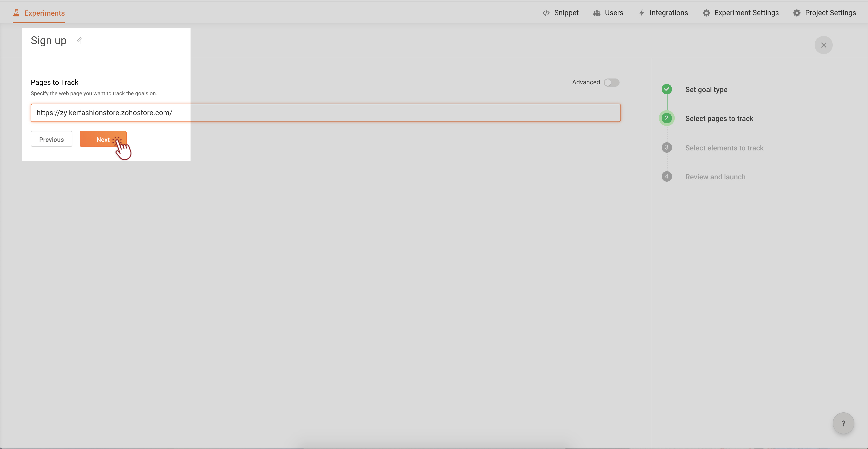Click the Pages to Track URL field
The image size is (868, 449).
(325, 113)
